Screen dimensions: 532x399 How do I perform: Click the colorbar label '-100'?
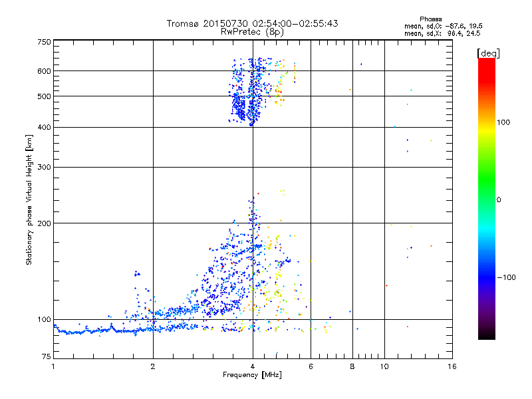[x=506, y=277]
